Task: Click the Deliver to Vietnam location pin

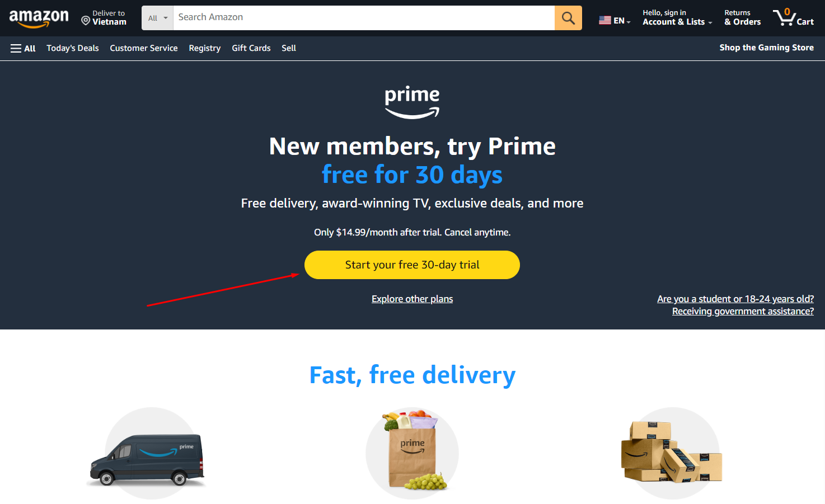Action: (x=86, y=21)
